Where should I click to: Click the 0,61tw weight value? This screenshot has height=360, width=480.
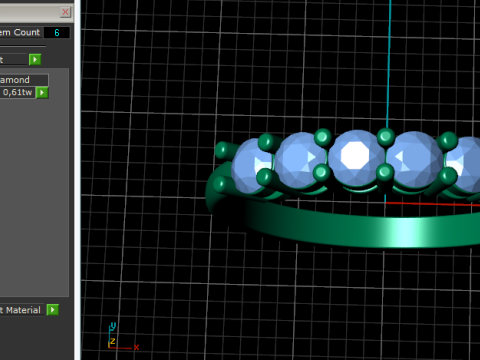17,92
